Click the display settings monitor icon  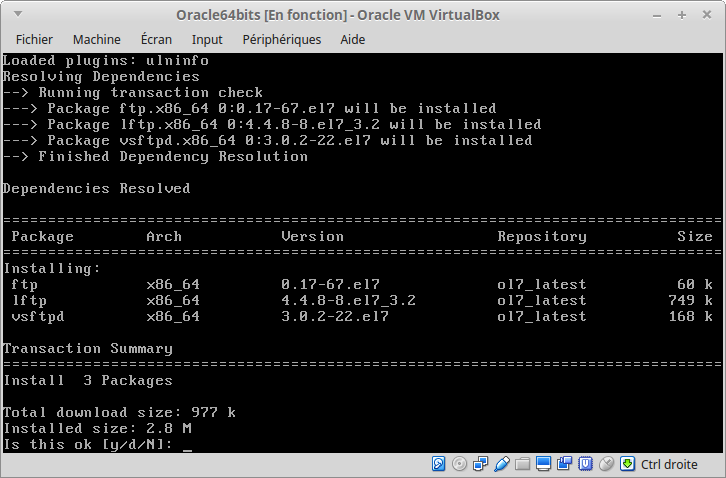(x=543, y=464)
